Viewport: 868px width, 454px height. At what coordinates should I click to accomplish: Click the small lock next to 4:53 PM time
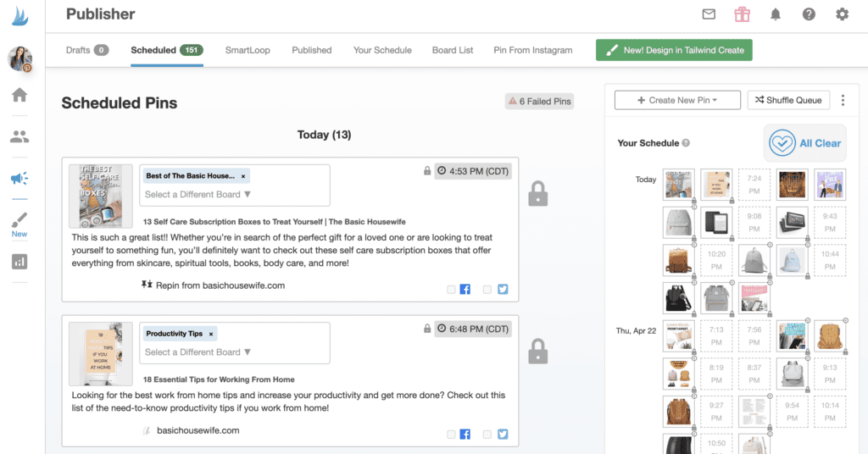[427, 171]
